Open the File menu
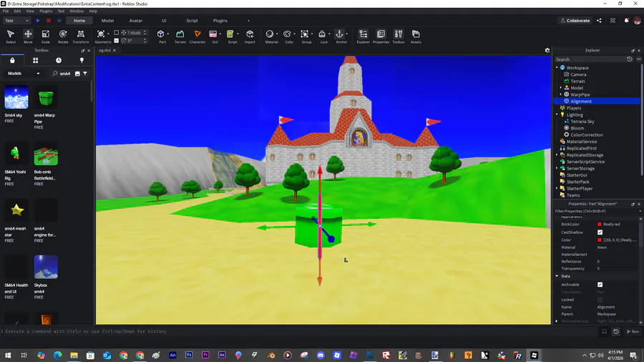The width and height of the screenshot is (644, 362). [6, 11]
